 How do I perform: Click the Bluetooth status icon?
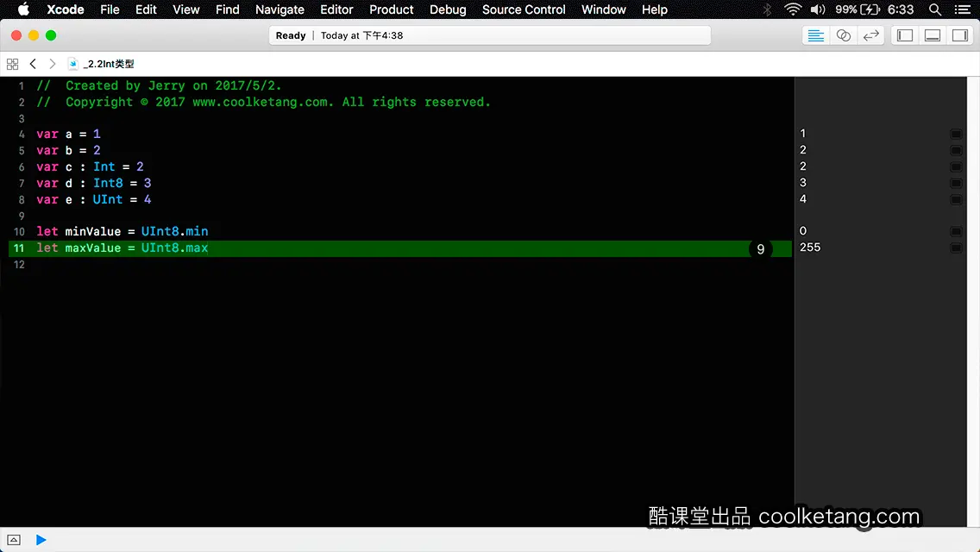(767, 9)
